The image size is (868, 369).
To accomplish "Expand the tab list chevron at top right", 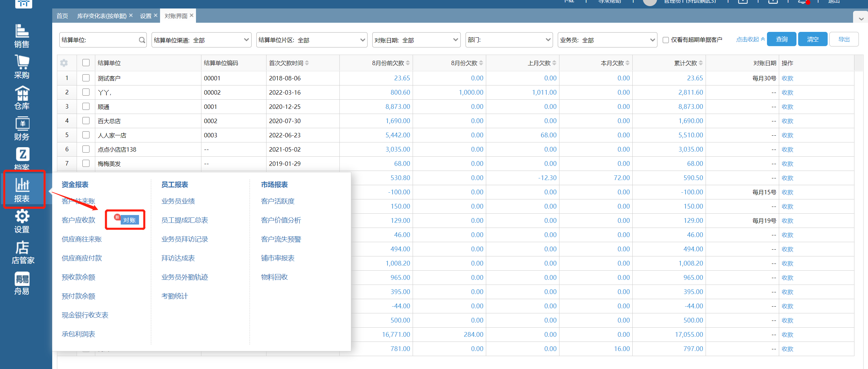I will 861,19.
